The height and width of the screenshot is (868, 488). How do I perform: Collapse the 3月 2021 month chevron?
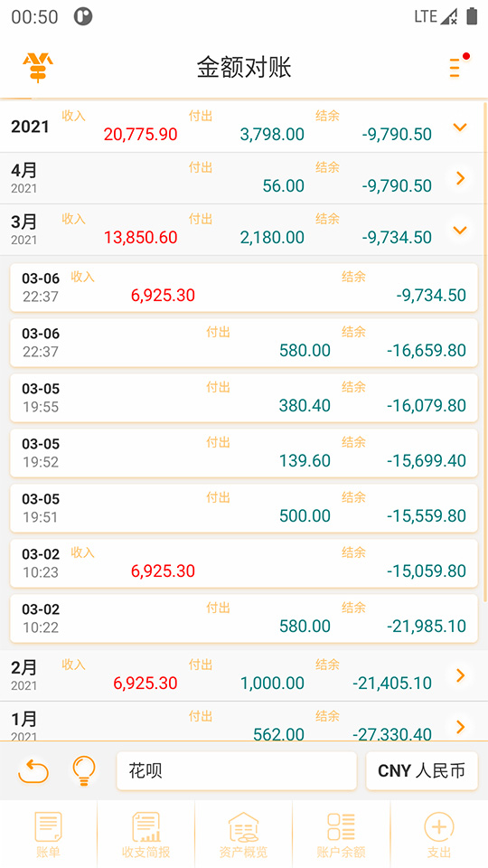(460, 230)
